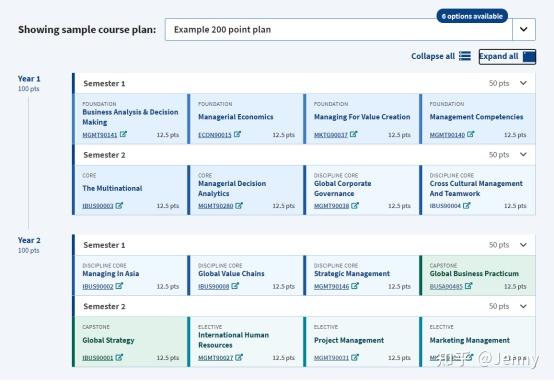
Task: Open the BUSA90485 subject code link
Action: (x=446, y=286)
